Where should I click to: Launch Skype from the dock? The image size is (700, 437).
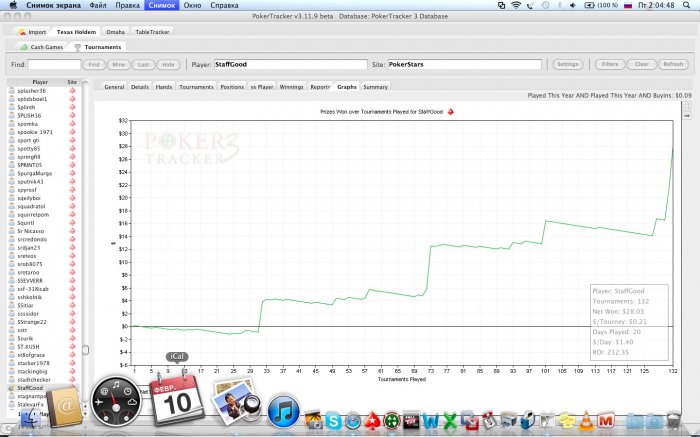333,421
